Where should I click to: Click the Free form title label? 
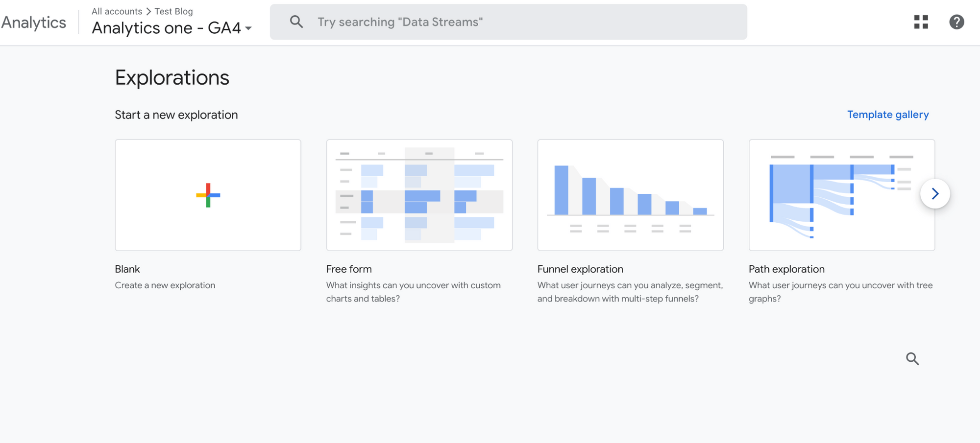[349, 269]
